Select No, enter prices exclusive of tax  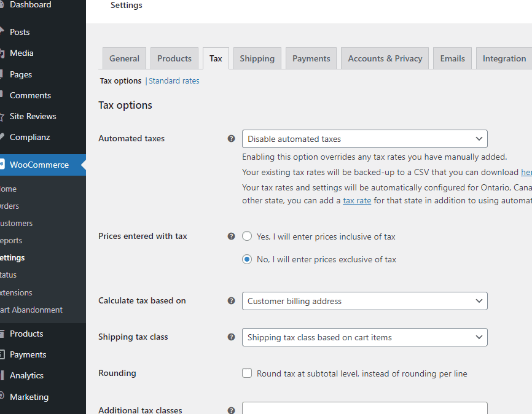(x=247, y=259)
